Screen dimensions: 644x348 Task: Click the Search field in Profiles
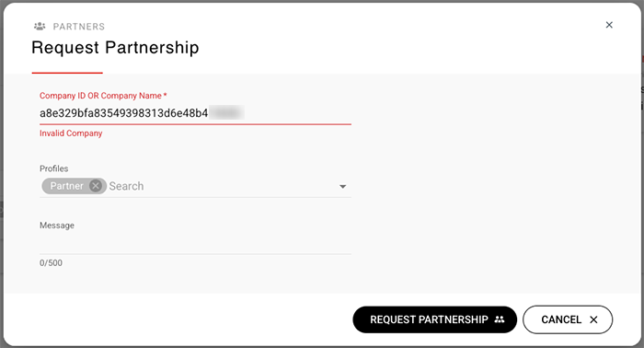222,186
